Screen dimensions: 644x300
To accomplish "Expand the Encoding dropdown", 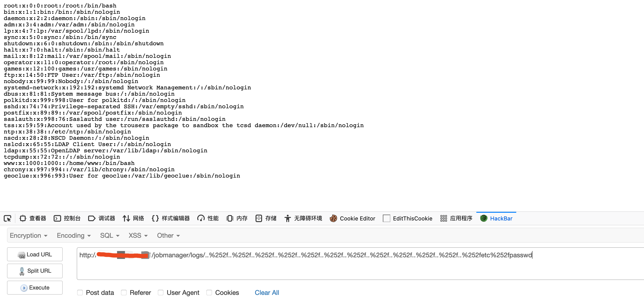I will tap(73, 235).
